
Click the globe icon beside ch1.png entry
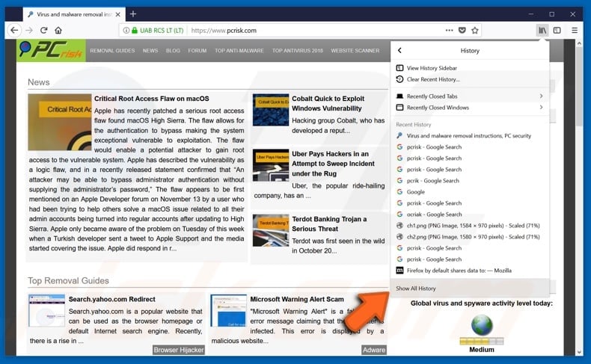point(399,226)
